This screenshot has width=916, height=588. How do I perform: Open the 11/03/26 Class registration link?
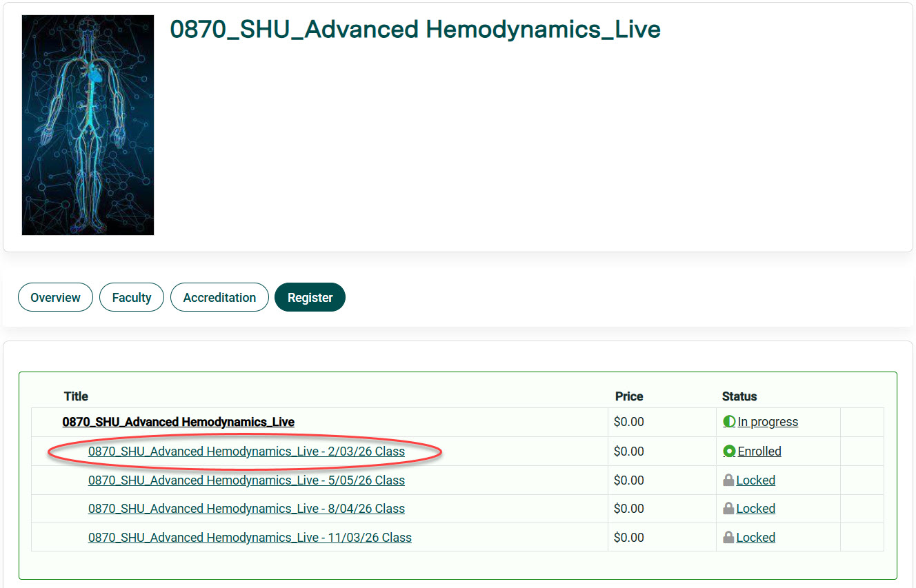click(250, 537)
